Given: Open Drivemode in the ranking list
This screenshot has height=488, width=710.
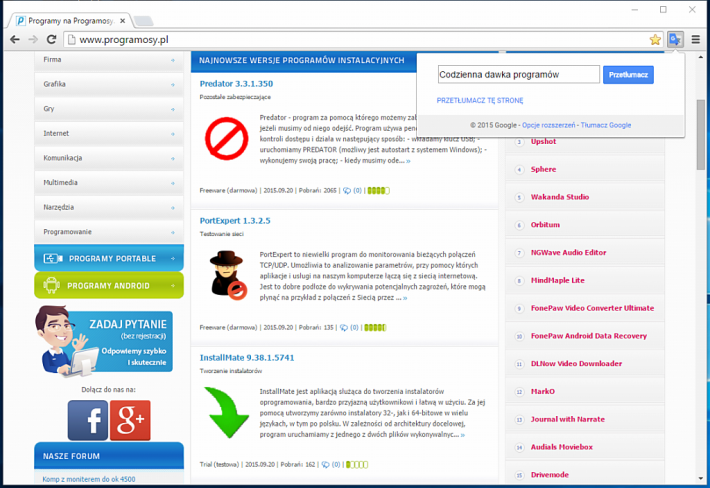Looking at the screenshot, I should click(x=550, y=474).
